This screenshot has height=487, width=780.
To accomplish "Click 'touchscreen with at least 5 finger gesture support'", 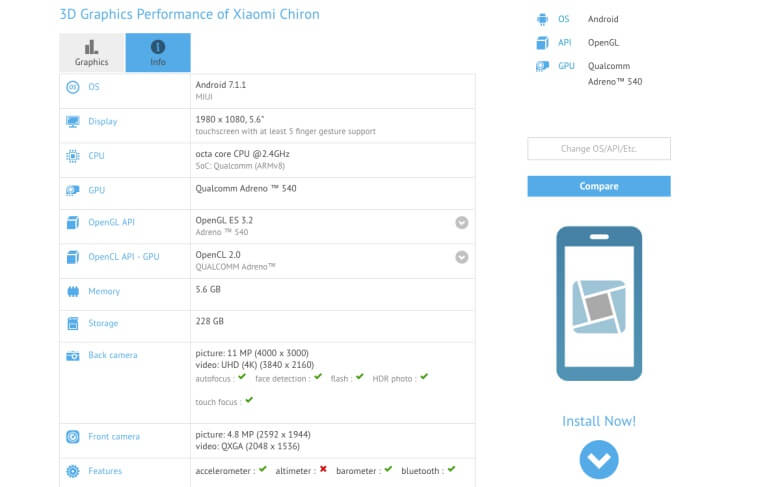I will (286, 132).
